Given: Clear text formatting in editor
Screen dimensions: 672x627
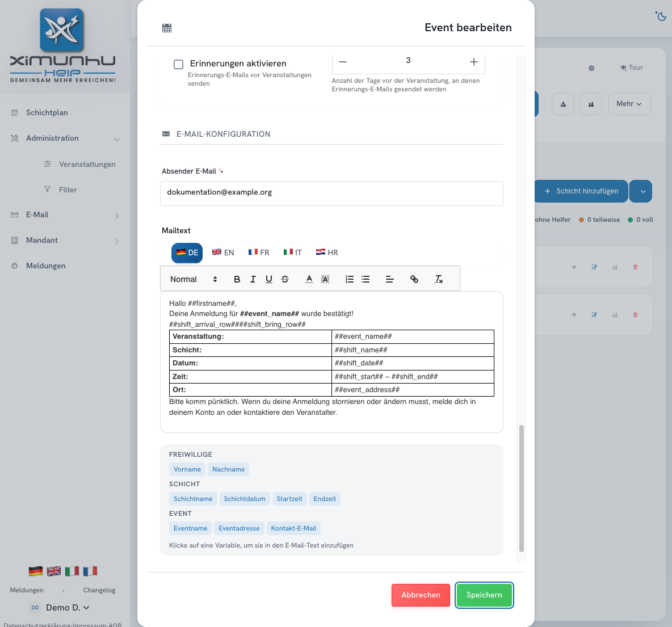Looking at the screenshot, I should [x=438, y=279].
